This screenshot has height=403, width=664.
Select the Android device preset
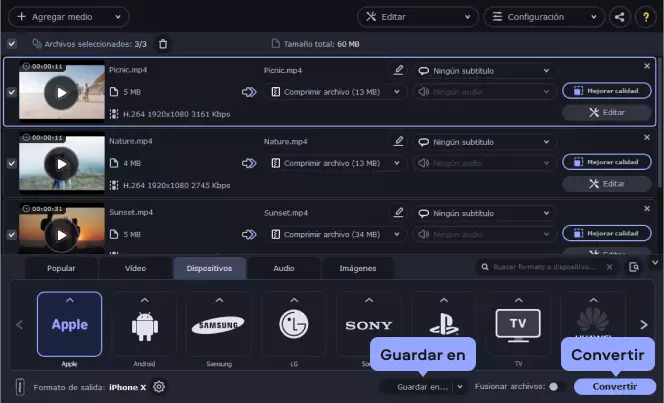click(144, 324)
